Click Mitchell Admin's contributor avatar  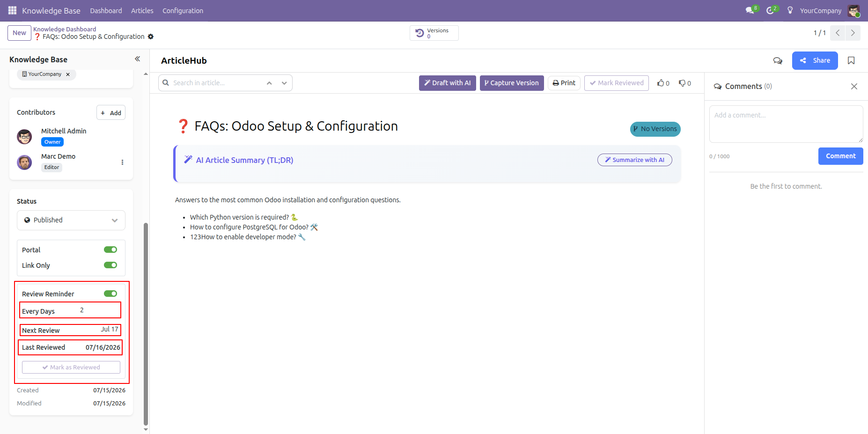[24, 137]
